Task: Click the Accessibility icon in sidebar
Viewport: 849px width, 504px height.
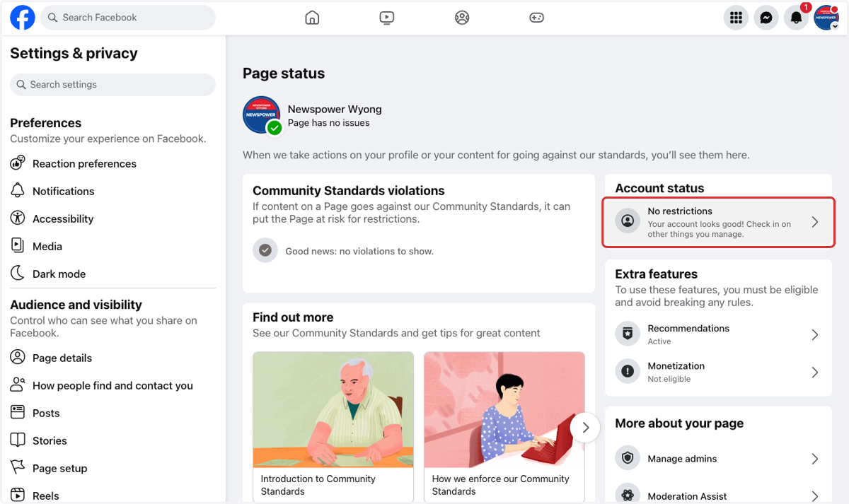Action: (x=18, y=218)
